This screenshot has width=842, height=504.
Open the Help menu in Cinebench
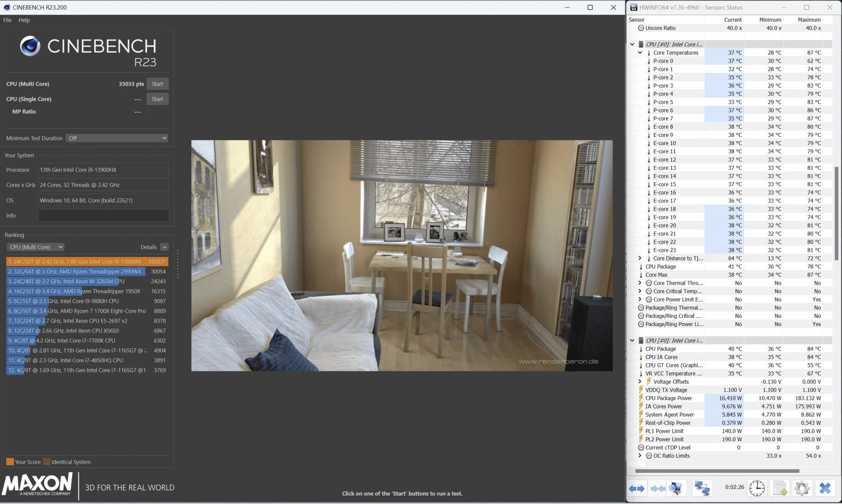pyautogui.click(x=24, y=20)
